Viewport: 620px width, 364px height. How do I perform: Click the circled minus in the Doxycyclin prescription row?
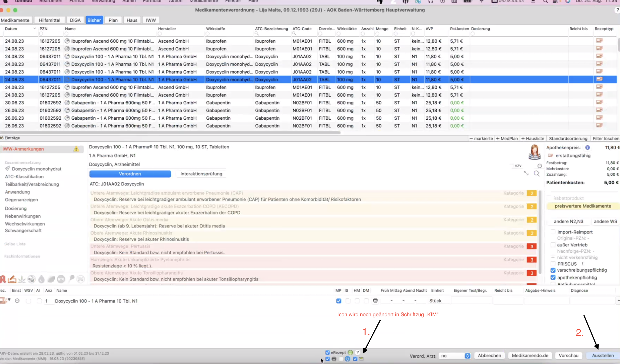pos(17,301)
